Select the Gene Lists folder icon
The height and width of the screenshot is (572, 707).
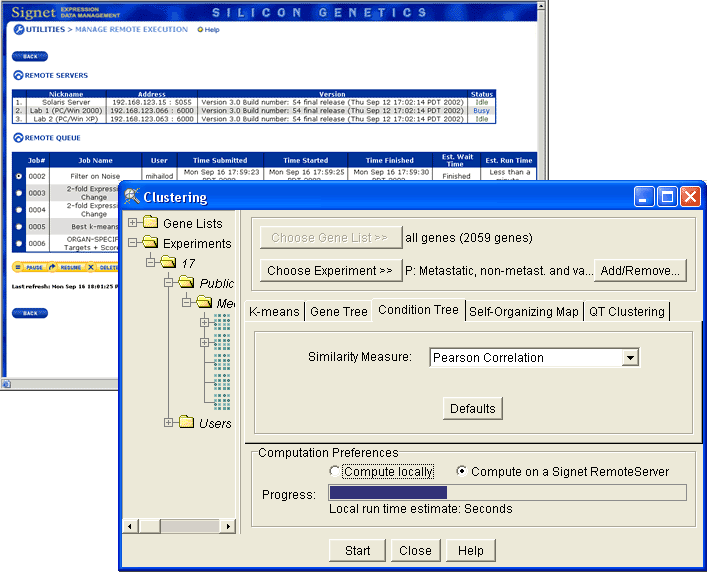(x=150, y=223)
